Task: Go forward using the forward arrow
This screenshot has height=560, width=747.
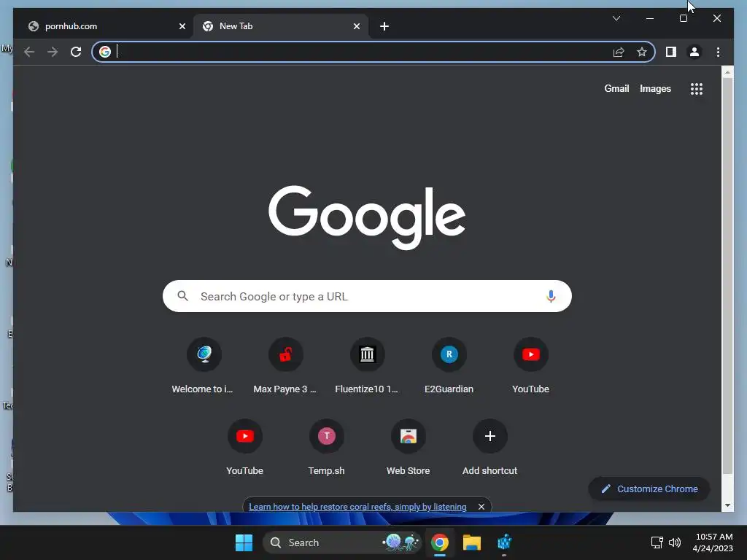Action: [x=53, y=52]
